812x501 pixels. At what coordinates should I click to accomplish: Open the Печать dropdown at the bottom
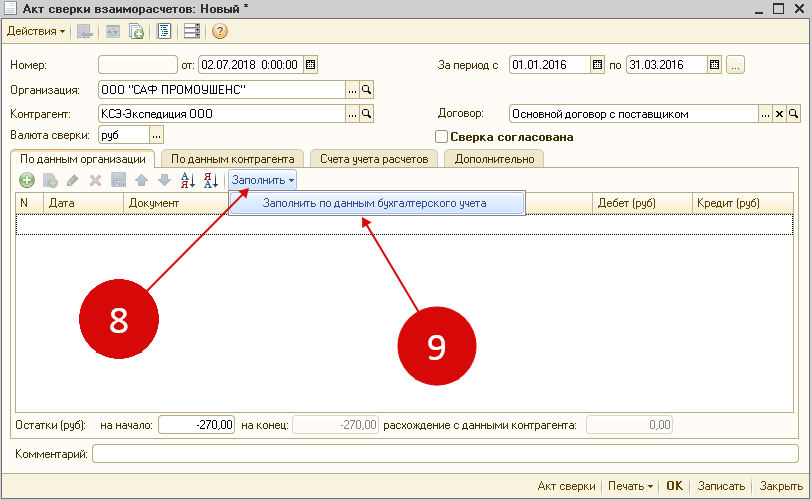point(631,486)
